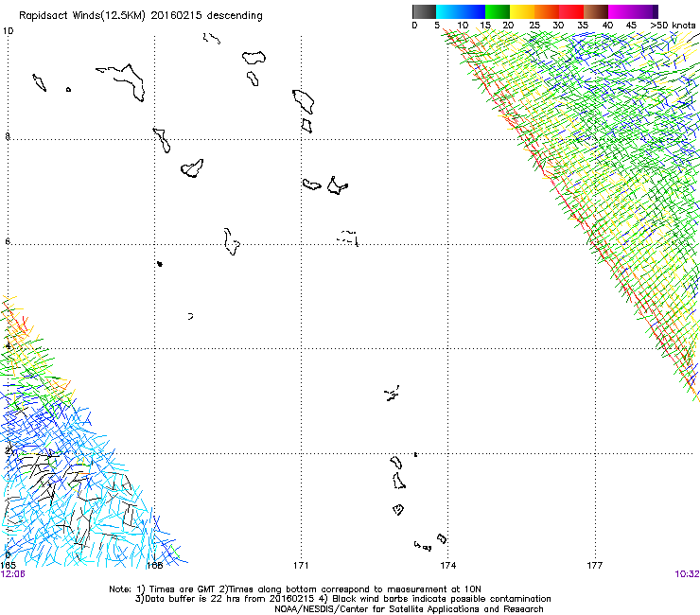The width and height of the screenshot is (700, 615).
Task: Select the brown 35–40 knots legend swatch
Action: coord(596,11)
